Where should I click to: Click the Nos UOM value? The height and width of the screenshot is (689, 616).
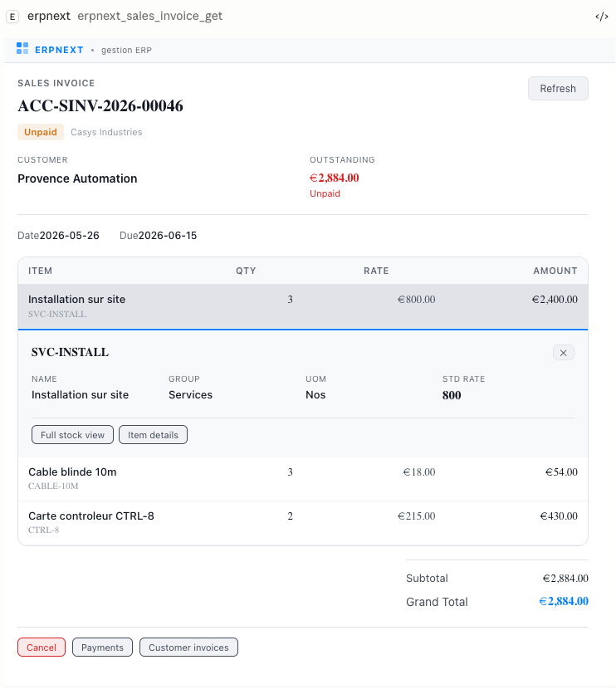[x=315, y=394]
